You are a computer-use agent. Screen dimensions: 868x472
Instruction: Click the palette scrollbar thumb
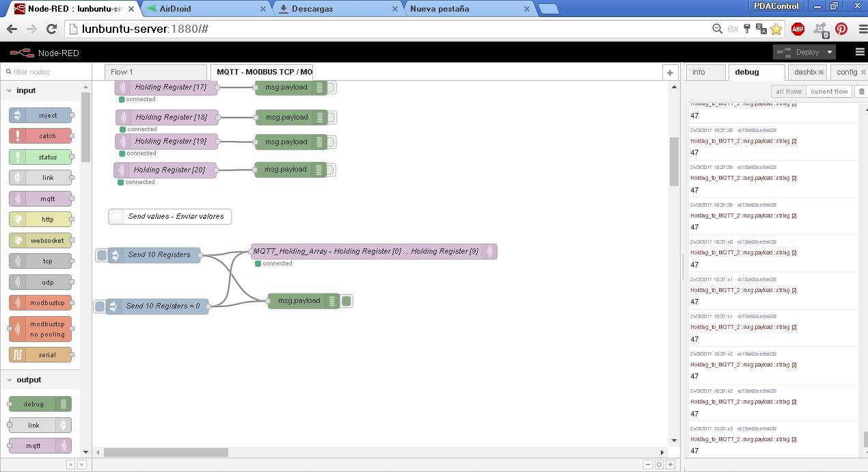point(85,127)
